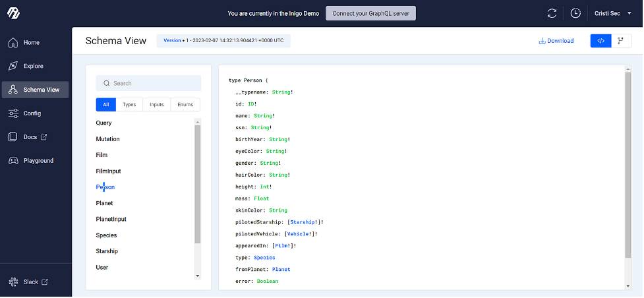Open the User type
644x298 pixels.
pos(102,267)
